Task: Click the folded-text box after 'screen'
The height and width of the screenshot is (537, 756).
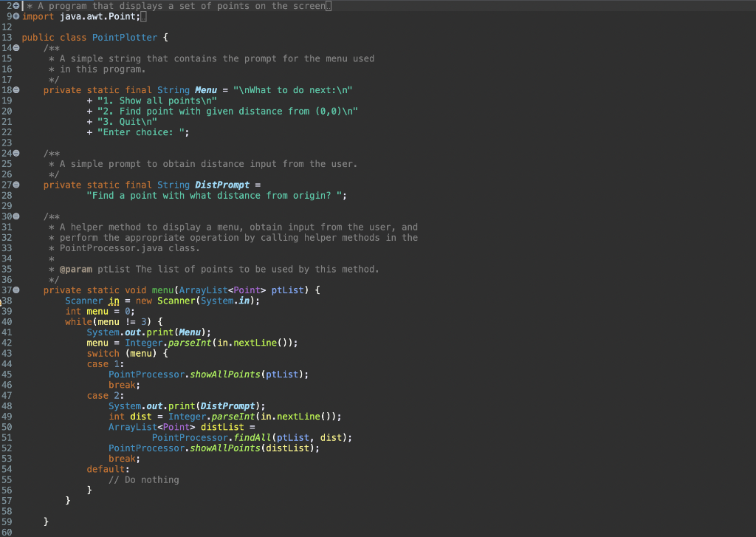Action: [329, 6]
